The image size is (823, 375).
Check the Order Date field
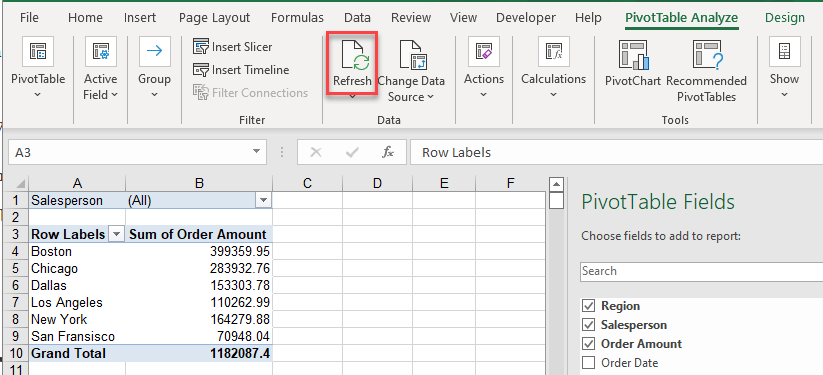(x=589, y=363)
